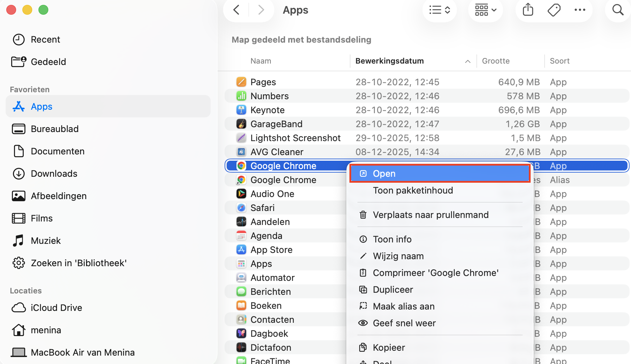This screenshot has height=364, width=631.
Task: Click the 'Map gedeeld met bestandsdeling' banner
Action: 302,39
